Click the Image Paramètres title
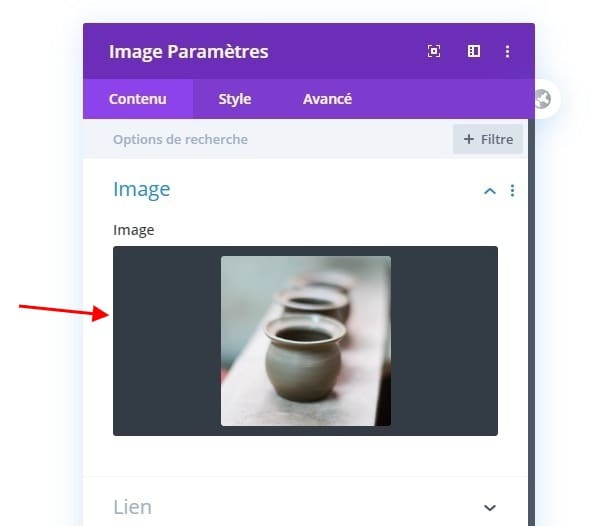The width and height of the screenshot is (598, 526). (188, 51)
